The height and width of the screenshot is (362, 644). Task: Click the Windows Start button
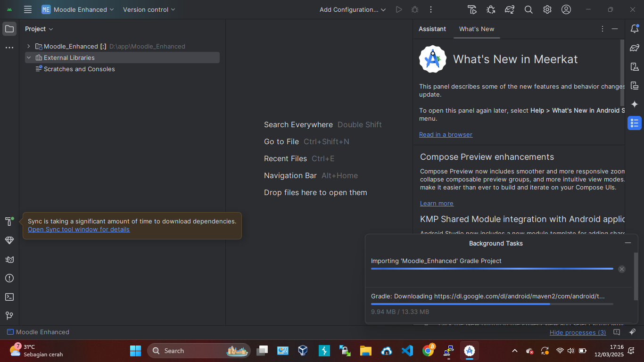[135, 351]
